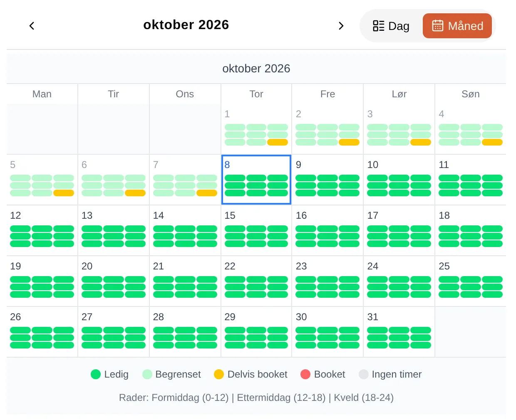
Task: Pick day 6 in the month grid
Action: coord(114,180)
